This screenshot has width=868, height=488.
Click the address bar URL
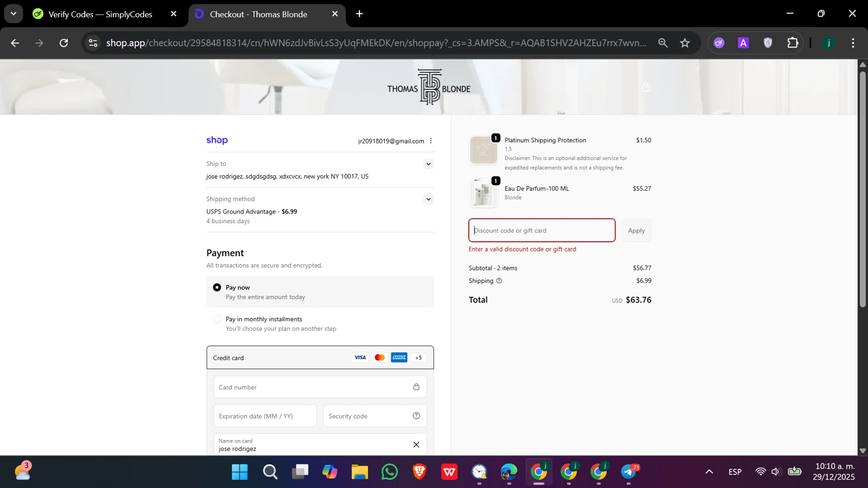[x=376, y=43]
